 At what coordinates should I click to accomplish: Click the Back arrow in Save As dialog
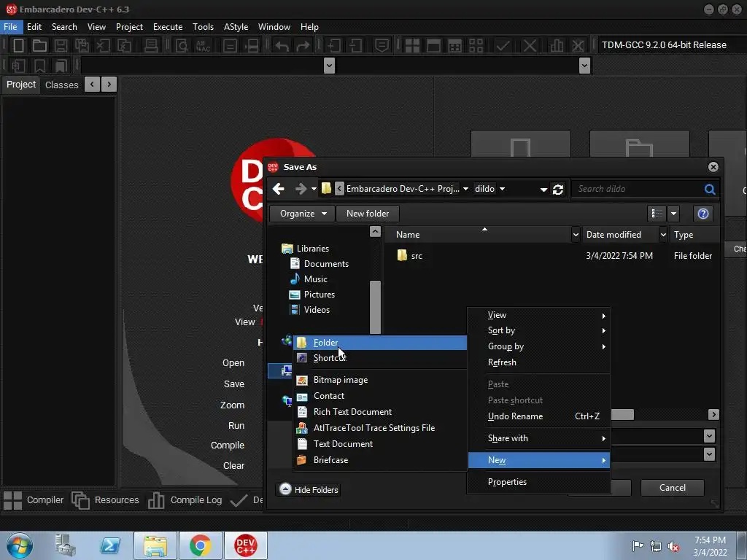(x=279, y=189)
